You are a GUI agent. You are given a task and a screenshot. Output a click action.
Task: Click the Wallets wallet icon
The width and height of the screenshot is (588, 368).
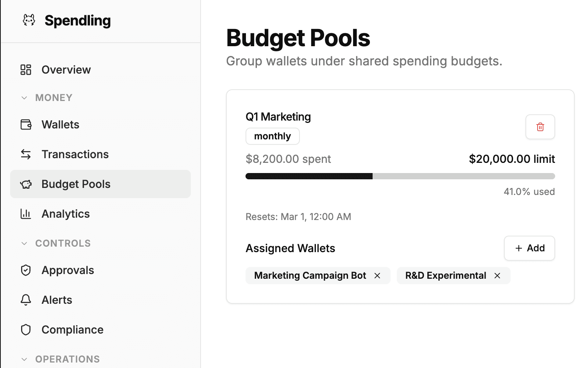(x=26, y=124)
